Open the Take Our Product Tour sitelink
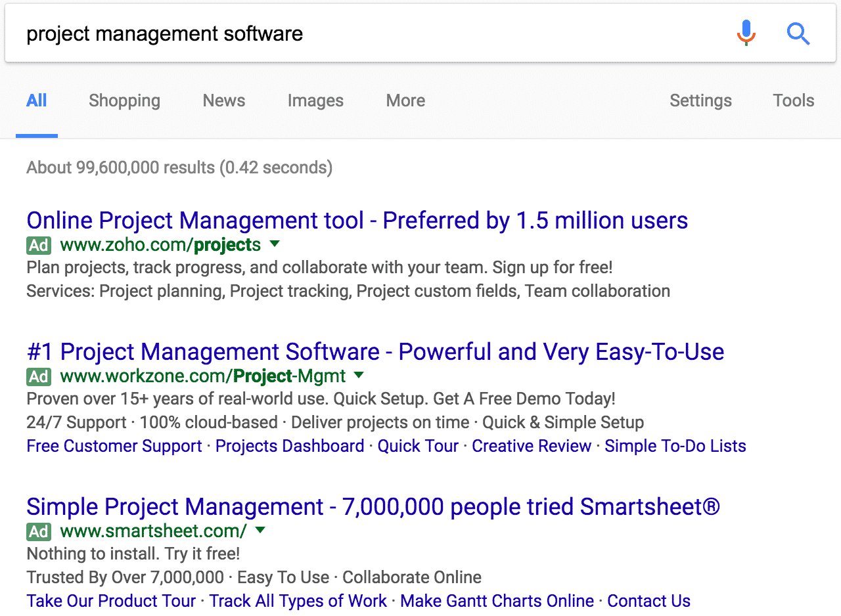This screenshot has height=616, width=841. tap(111, 601)
